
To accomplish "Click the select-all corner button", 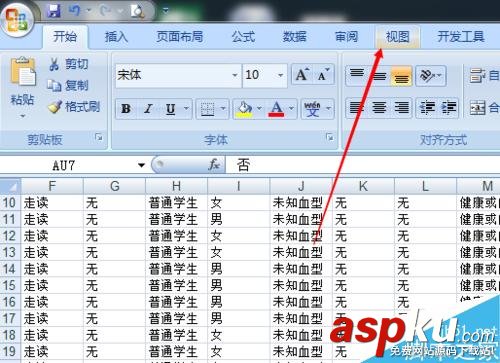I will (x=10, y=186).
